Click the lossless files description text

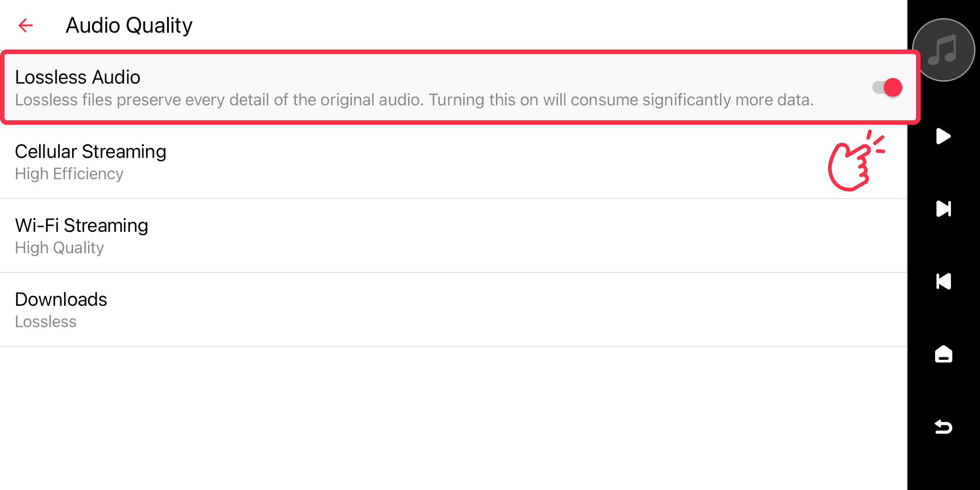click(x=414, y=100)
